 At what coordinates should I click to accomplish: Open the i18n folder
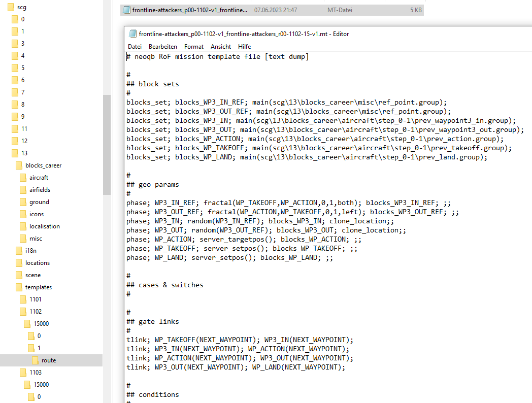coord(30,251)
